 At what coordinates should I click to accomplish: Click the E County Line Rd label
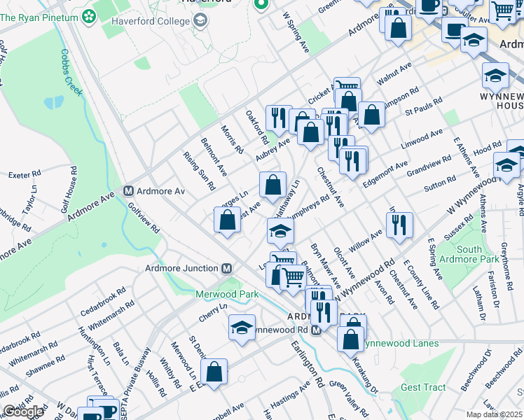coord(421,284)
